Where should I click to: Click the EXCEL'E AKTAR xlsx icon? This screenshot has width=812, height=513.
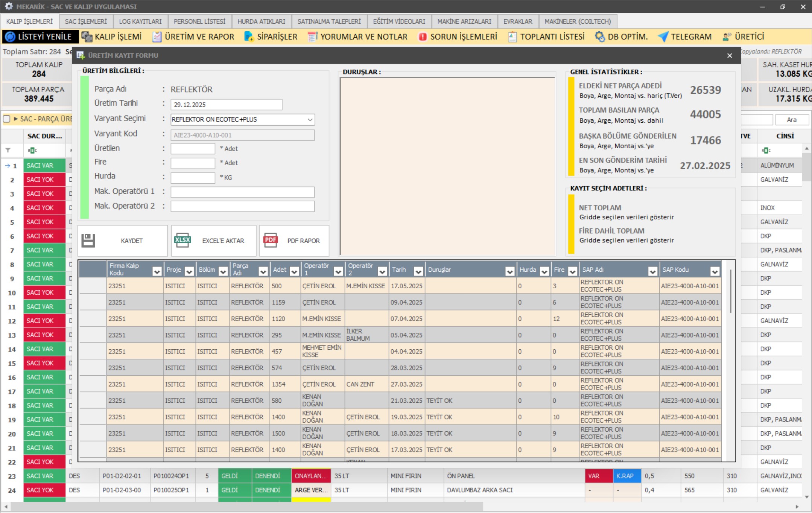[182, 240]
